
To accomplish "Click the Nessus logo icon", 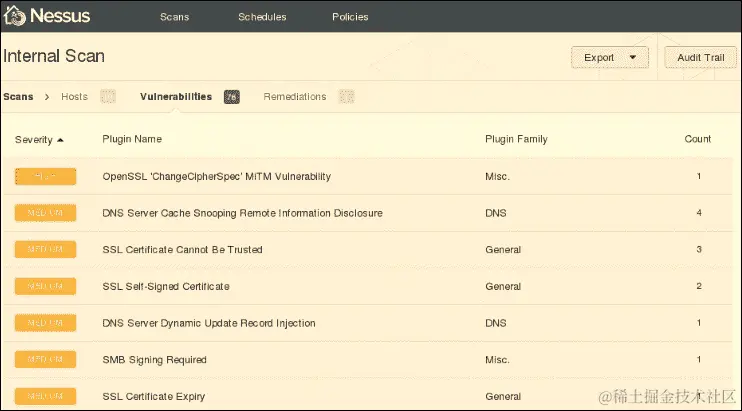I will tap(17, 16).
